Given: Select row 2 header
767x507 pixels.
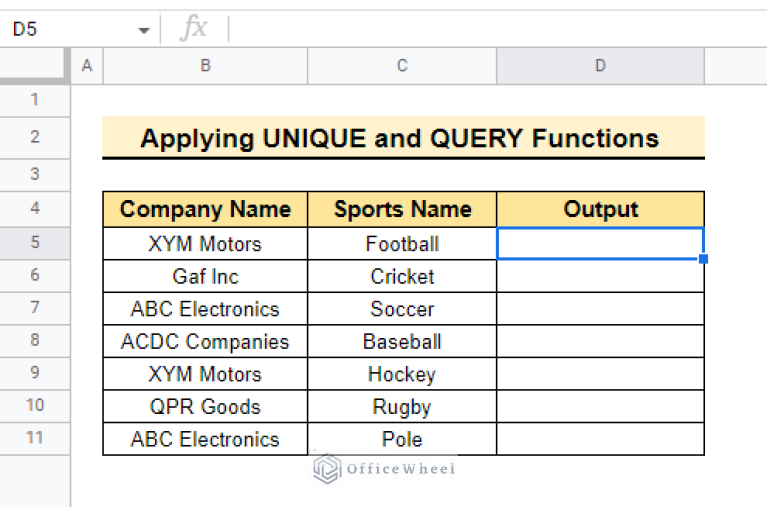Looking at the screenshot, I should (34, 137).
